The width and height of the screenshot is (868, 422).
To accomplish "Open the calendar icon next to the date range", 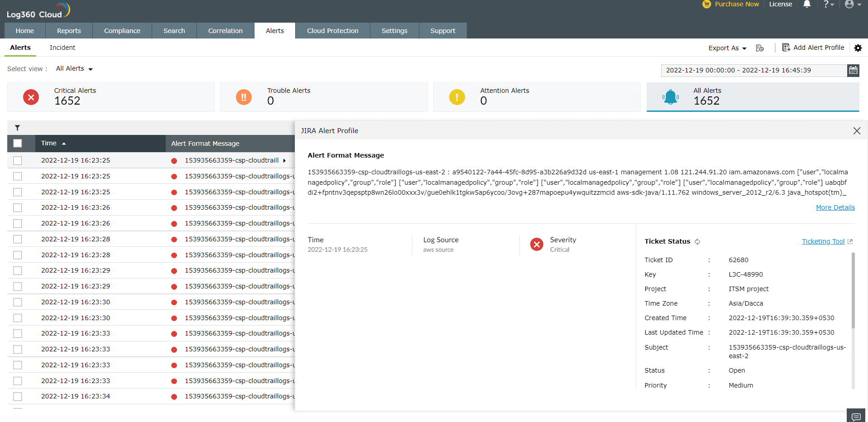I will click(854, 70).
